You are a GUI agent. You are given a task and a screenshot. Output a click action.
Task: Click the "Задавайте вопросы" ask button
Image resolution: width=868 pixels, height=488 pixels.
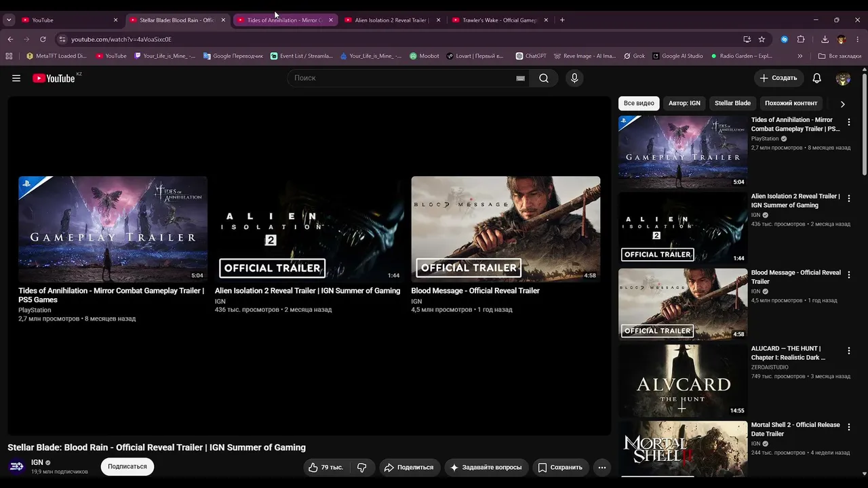point(486,467)
